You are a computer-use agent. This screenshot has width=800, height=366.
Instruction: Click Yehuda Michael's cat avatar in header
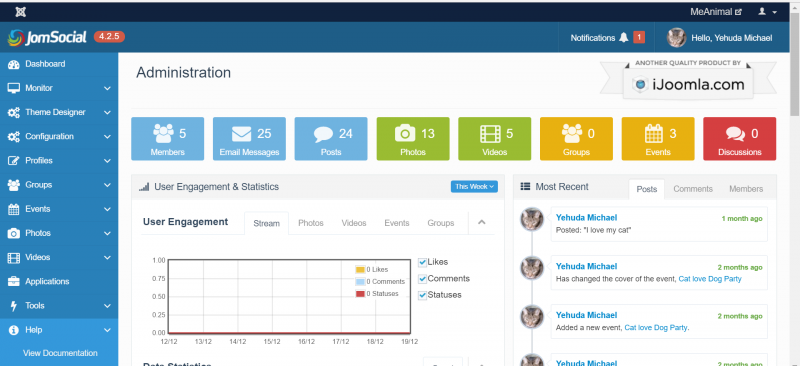pos(677,38)
